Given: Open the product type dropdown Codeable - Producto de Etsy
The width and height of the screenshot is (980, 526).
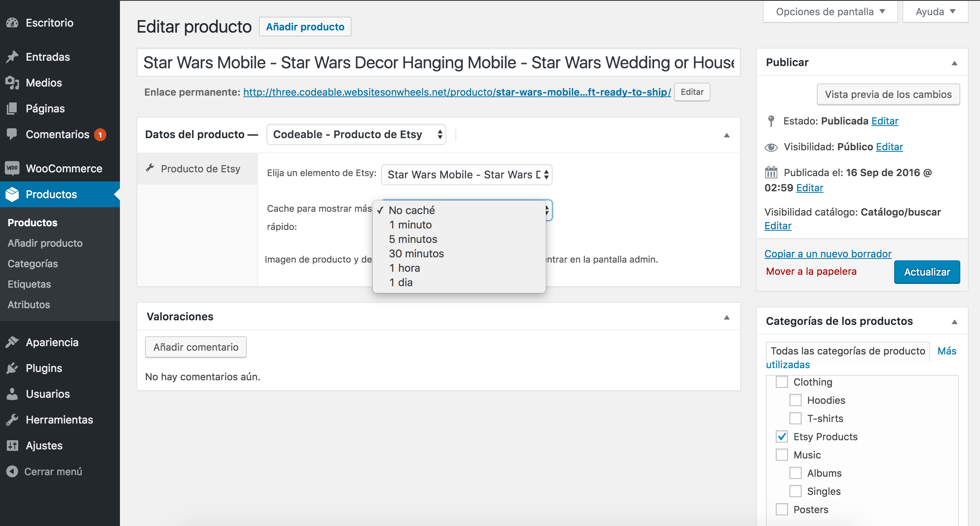Looking at the screenshot, I should pos(356,135).
